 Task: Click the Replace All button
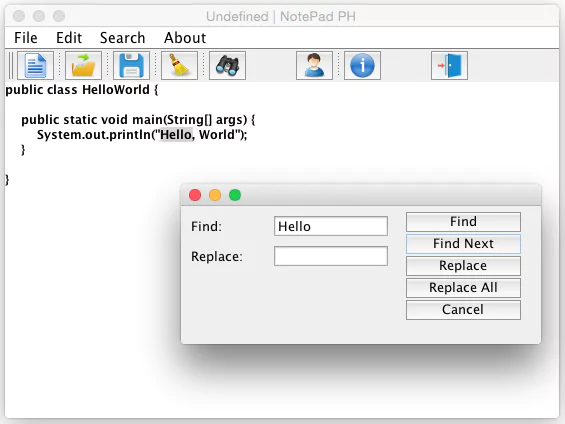click(463, 287)
